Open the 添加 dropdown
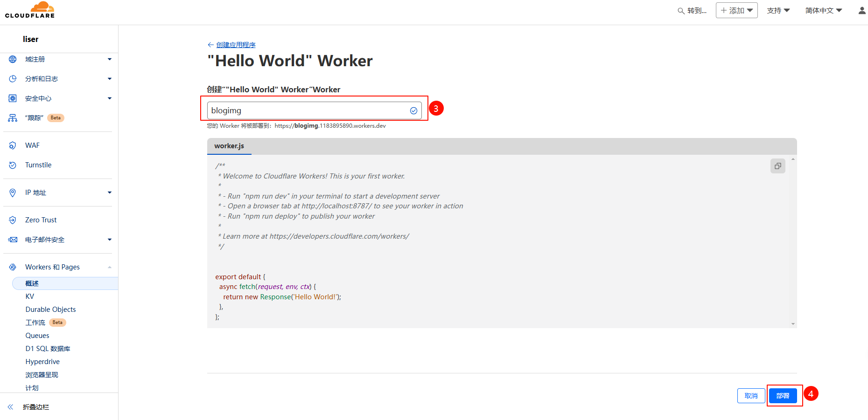 tap(736, 10)
